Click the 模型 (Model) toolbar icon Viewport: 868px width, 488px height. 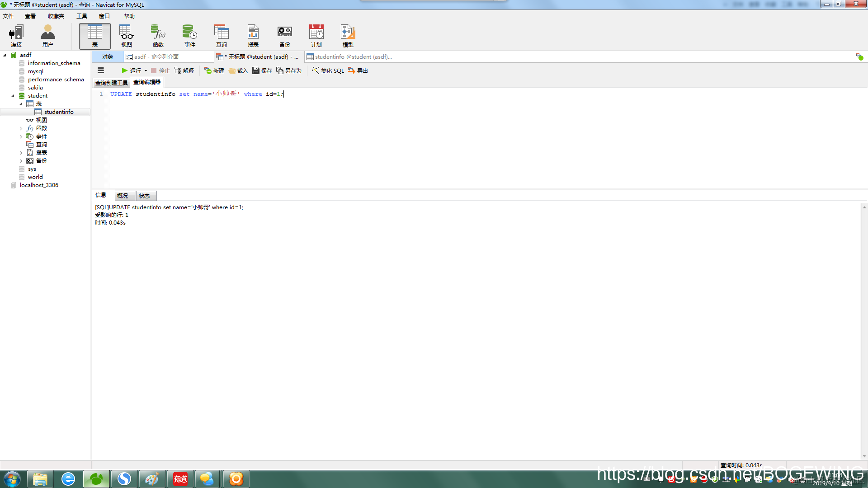coord(348,36)
